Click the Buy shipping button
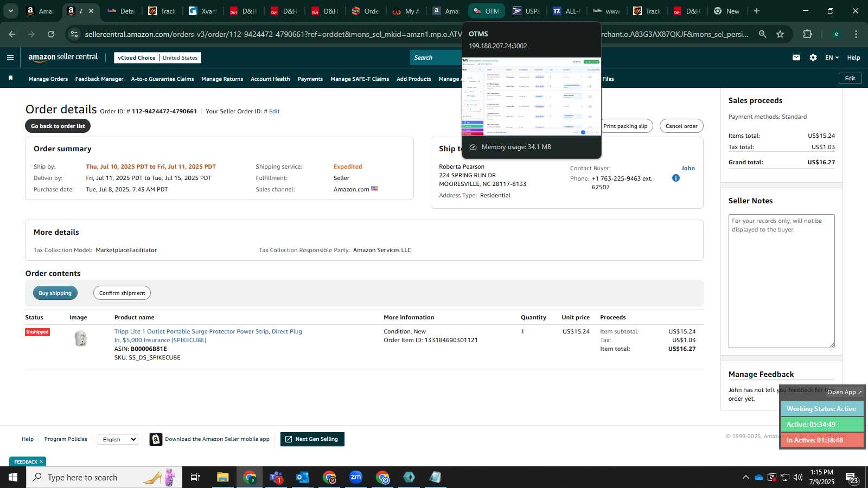Screen dimensions: 868x488 tap(55, 293)
